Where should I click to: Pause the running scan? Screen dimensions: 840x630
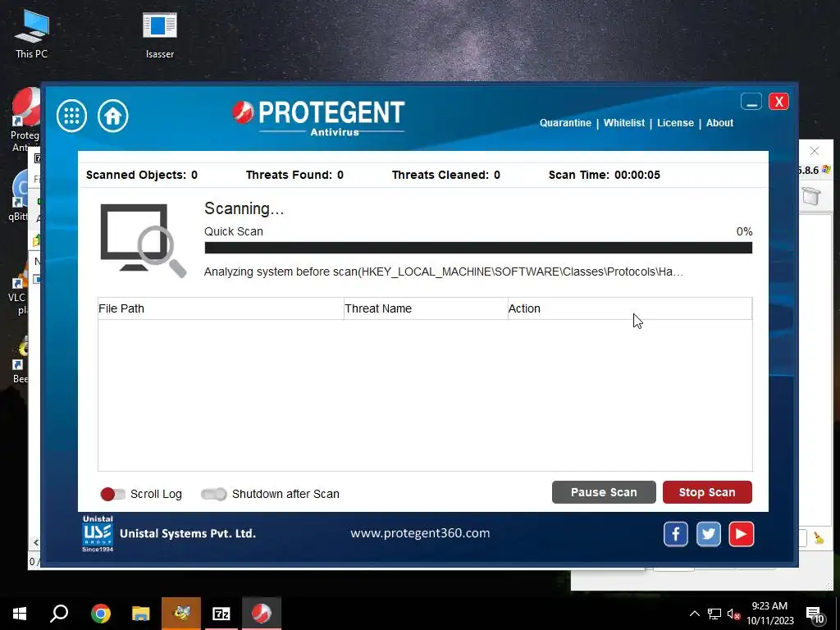coord(604,492)
